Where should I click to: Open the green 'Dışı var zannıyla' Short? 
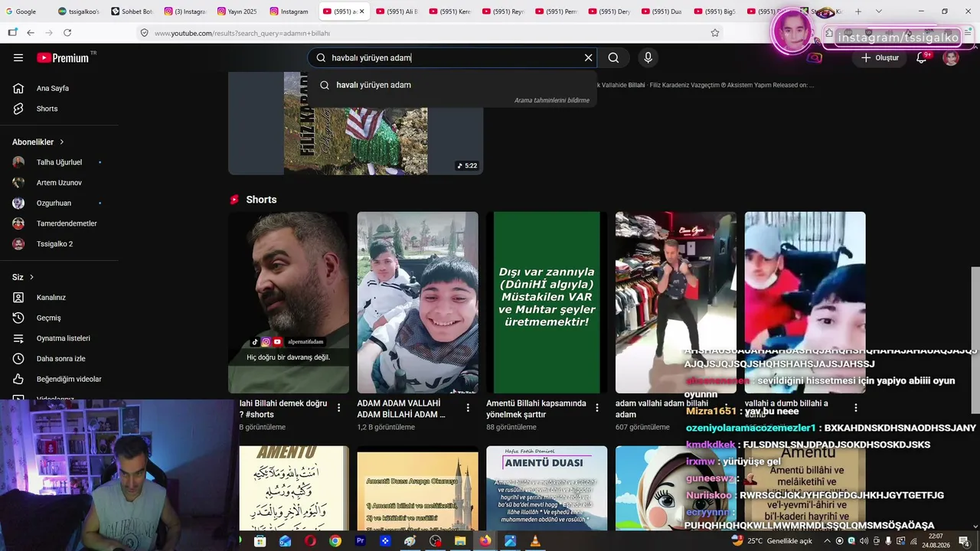pyautogui.click(x=547, y=302)
